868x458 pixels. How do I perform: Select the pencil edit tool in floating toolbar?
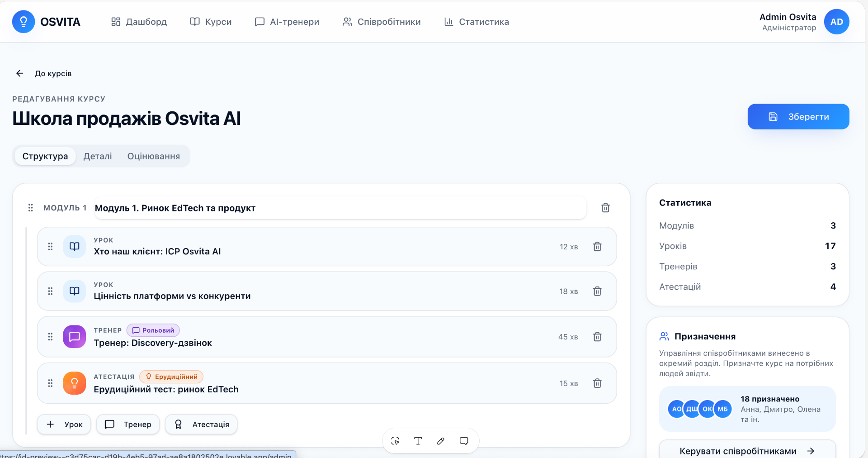click(x=441, y=441)
